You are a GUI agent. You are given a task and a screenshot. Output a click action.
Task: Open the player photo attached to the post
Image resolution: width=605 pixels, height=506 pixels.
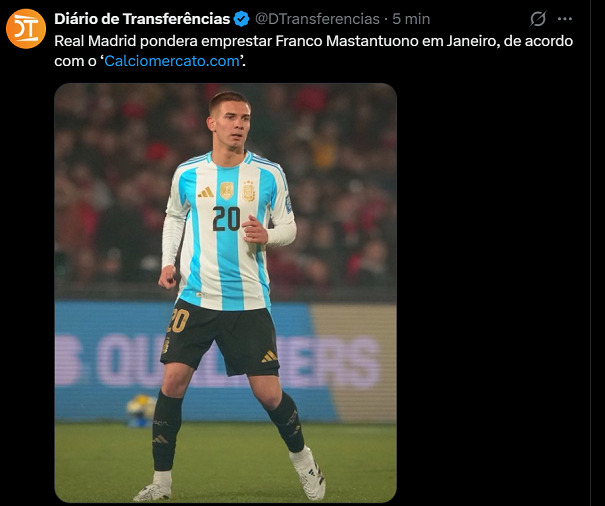[x=225, y=293]
